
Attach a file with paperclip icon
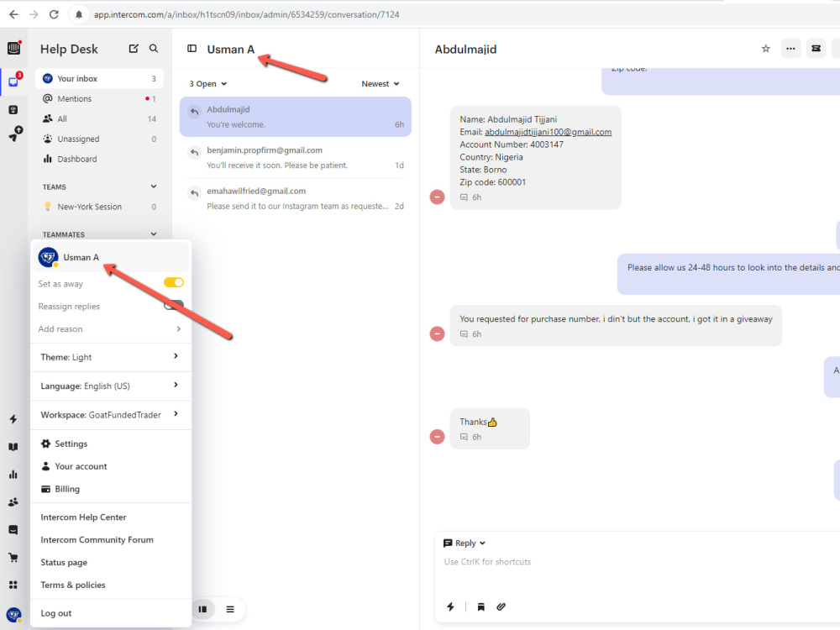pyautogui.click(x=501, y=607)
